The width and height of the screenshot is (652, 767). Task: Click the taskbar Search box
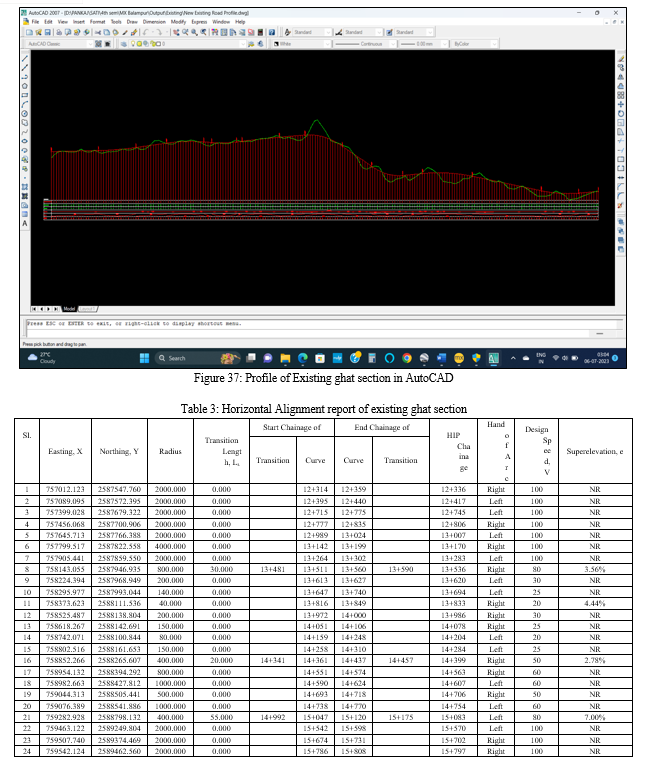point(196,358)
